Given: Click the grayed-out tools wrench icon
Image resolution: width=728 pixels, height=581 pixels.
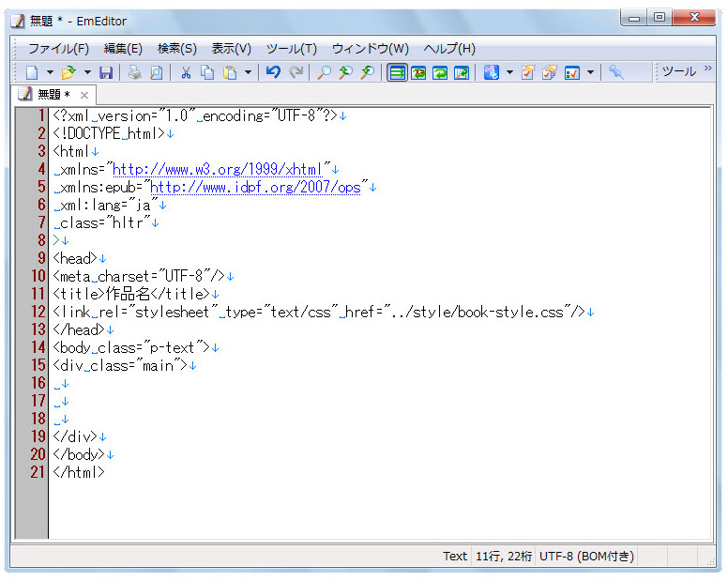Looking at the screenshot, I should [615, 72].
